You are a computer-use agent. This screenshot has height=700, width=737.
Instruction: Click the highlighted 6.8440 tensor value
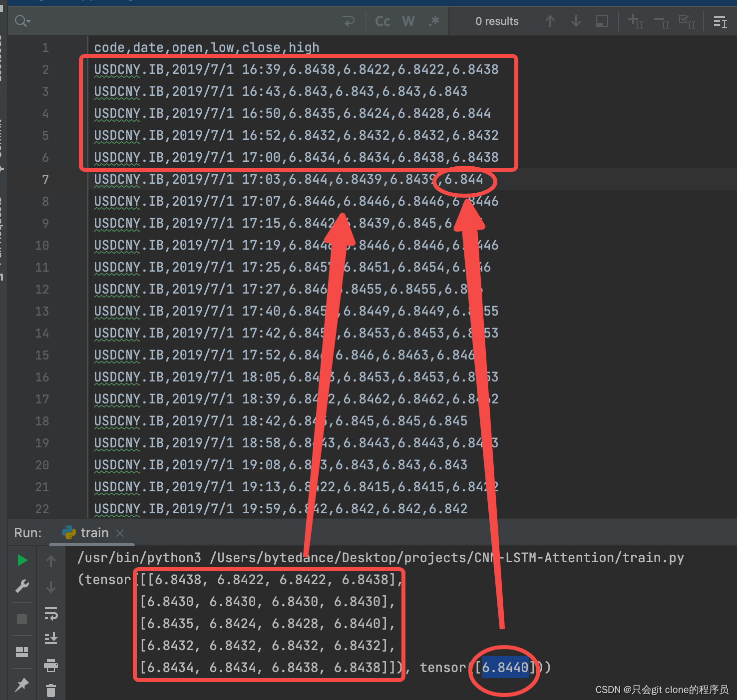(x=505, y=668)
